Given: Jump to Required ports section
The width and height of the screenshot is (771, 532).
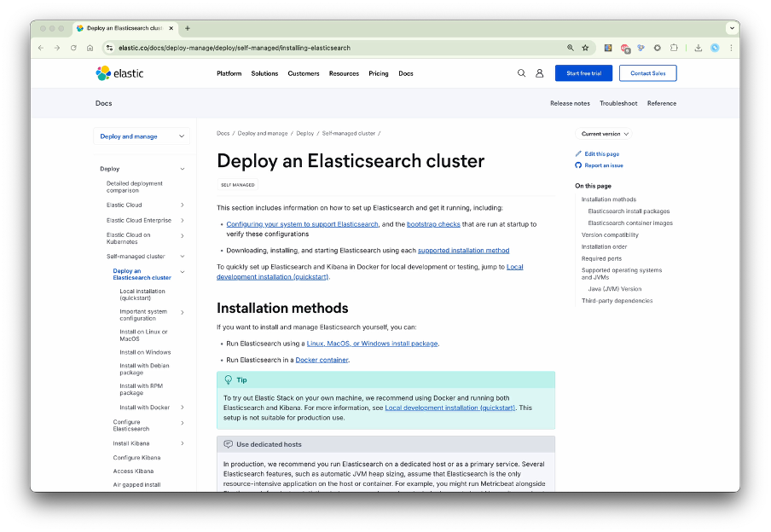Looking at the screenshot, I should (x=601, y=258).
